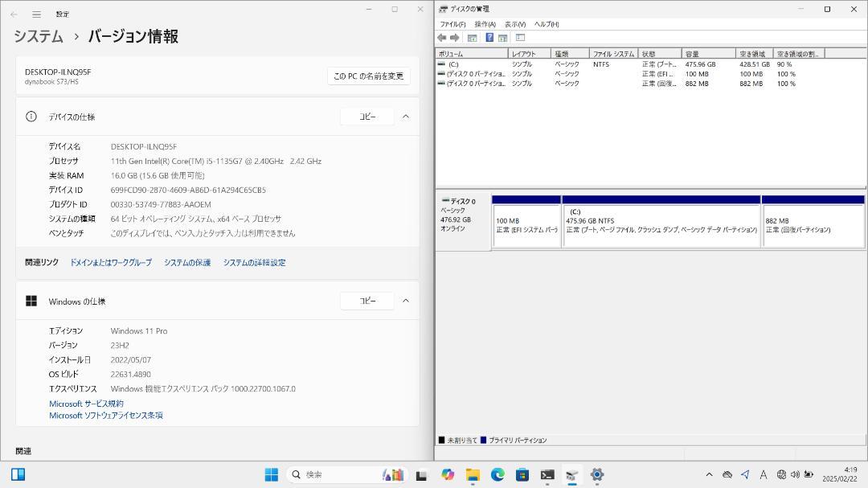The width and height of the screenshot is (868, 488).
Task: Open the 操作(A) menu
Action: pos(485,24)
